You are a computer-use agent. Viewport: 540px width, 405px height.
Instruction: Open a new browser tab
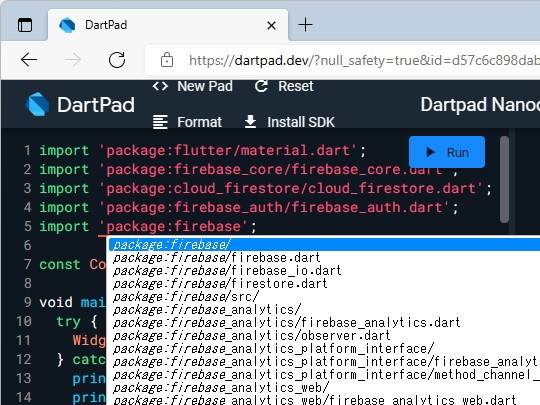(x=305, y=25)
